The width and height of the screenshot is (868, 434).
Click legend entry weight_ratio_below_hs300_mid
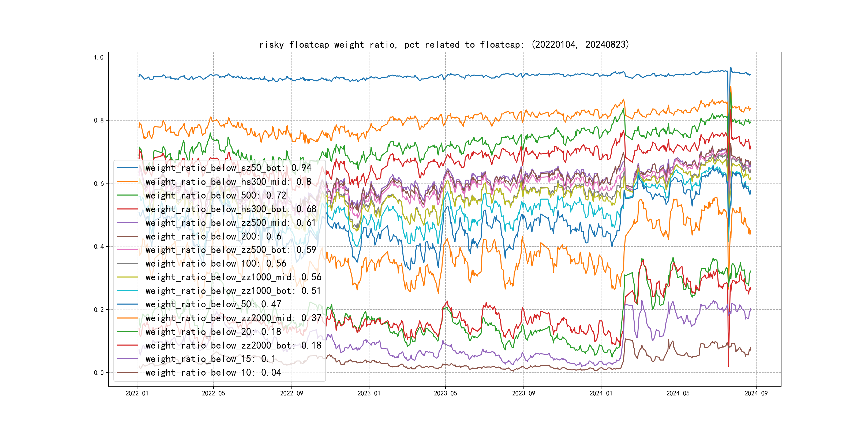point(228,182)
